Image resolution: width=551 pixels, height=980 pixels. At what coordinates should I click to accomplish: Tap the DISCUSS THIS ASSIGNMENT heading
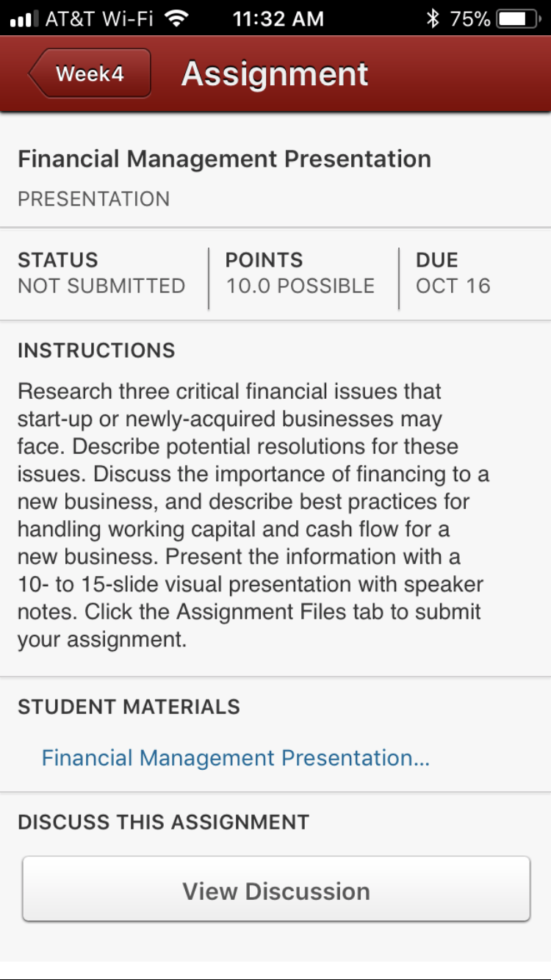[163, 821]
